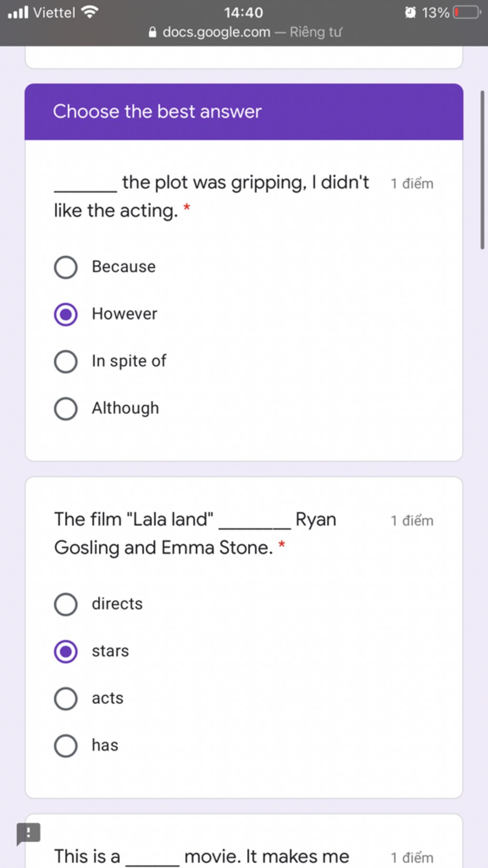This screenshot has height=868, width=488.
Task: Tap the cellular signal bars icon
Action: 18,12
